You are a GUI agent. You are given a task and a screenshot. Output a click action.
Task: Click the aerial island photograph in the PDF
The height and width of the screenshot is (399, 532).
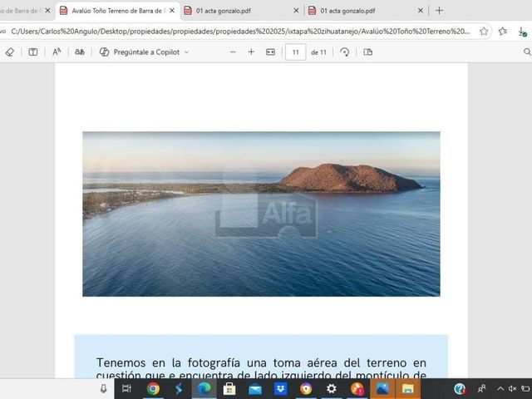[x=261, y=214]
